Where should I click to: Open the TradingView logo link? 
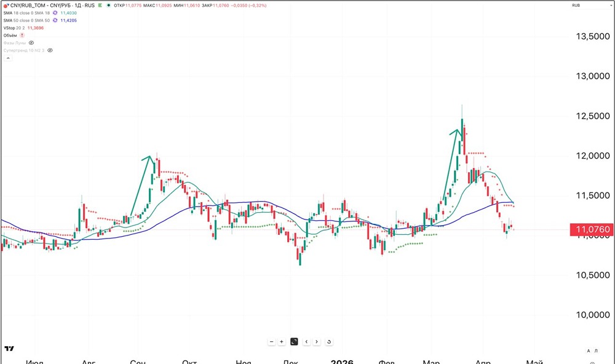point(9,348)
